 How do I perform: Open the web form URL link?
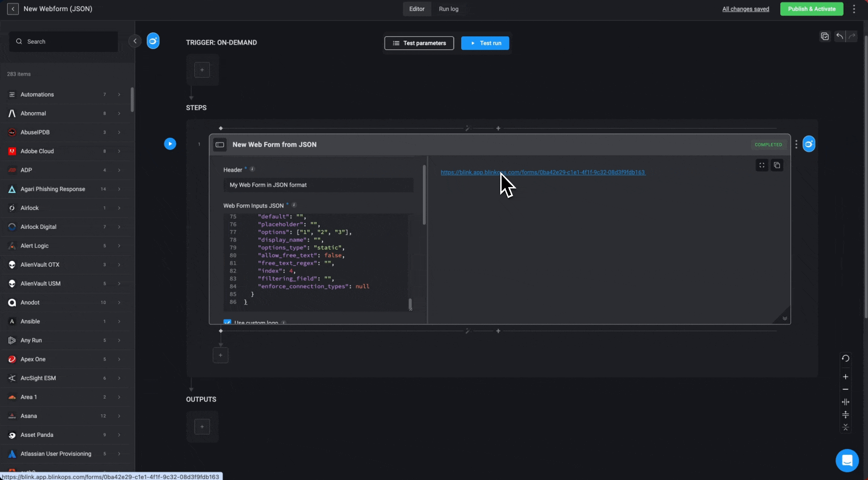tap(542, 172)
